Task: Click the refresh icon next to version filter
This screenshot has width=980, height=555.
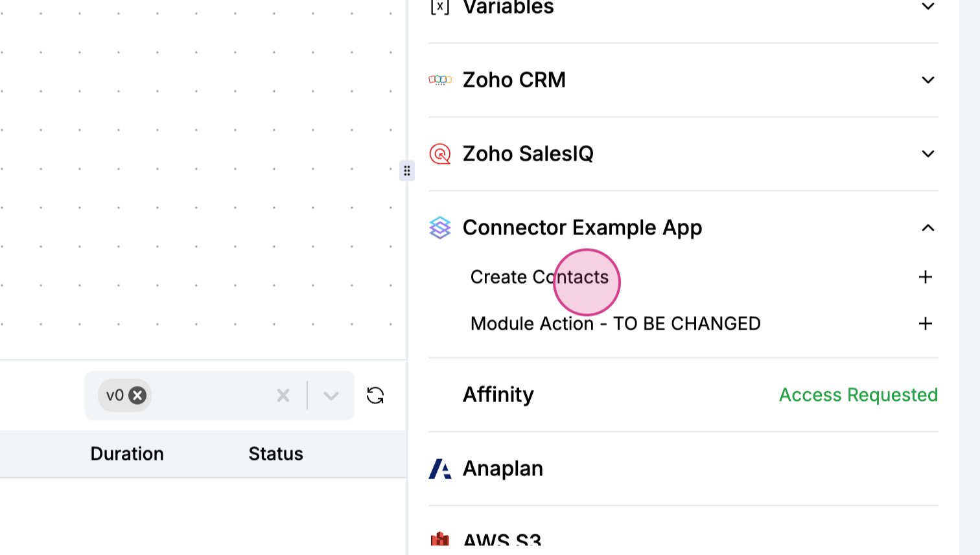Action: click(375, 395)
